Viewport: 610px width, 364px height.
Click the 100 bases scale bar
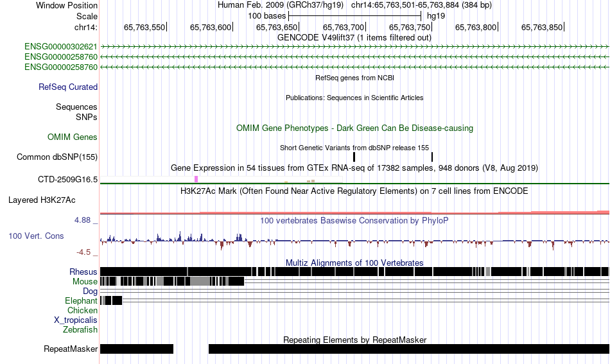click(355, 16)
